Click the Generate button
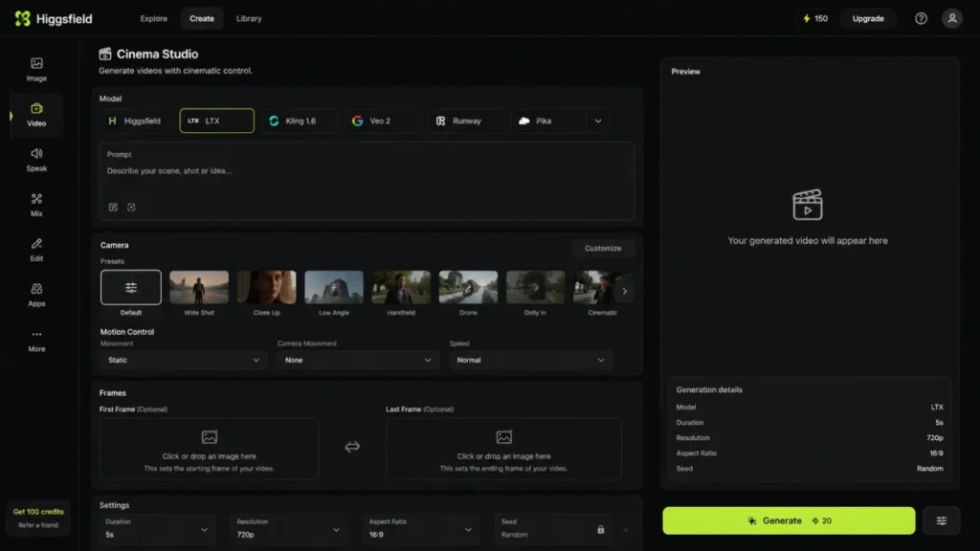The image size is (980, 551). click(789, 520)
